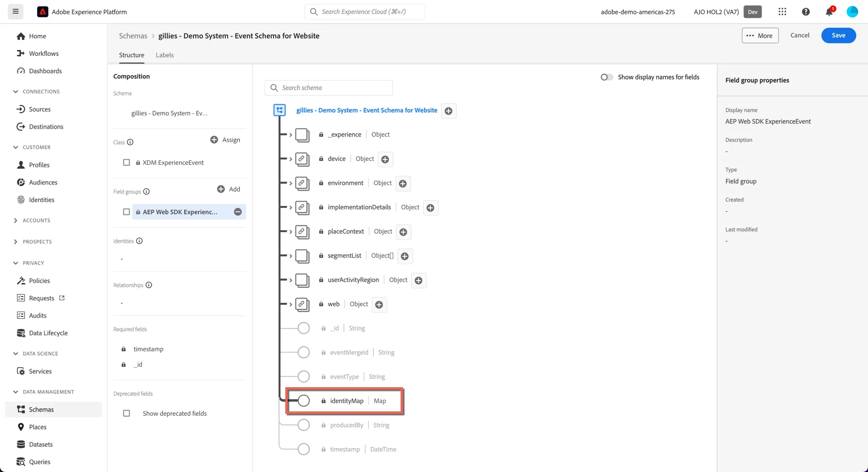Add field to userActivityRegion object

click(418, 280)
